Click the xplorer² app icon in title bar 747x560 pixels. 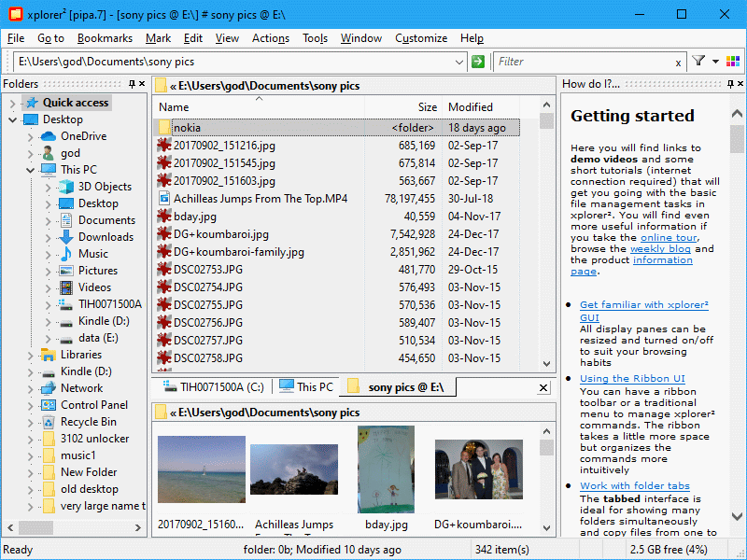point(15,14)
